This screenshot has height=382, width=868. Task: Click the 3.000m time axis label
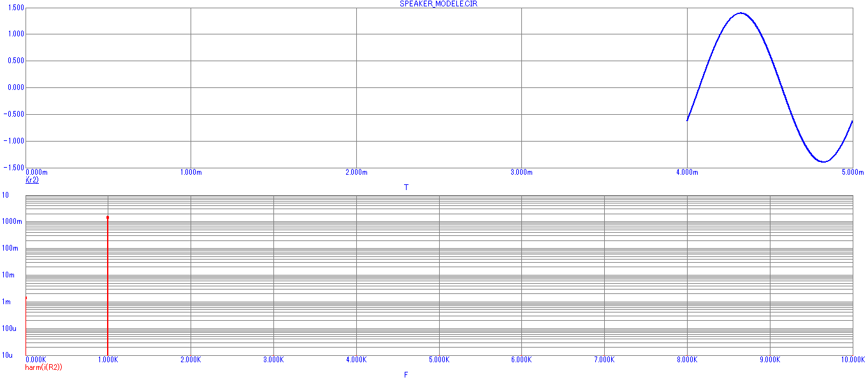point(521,172)
